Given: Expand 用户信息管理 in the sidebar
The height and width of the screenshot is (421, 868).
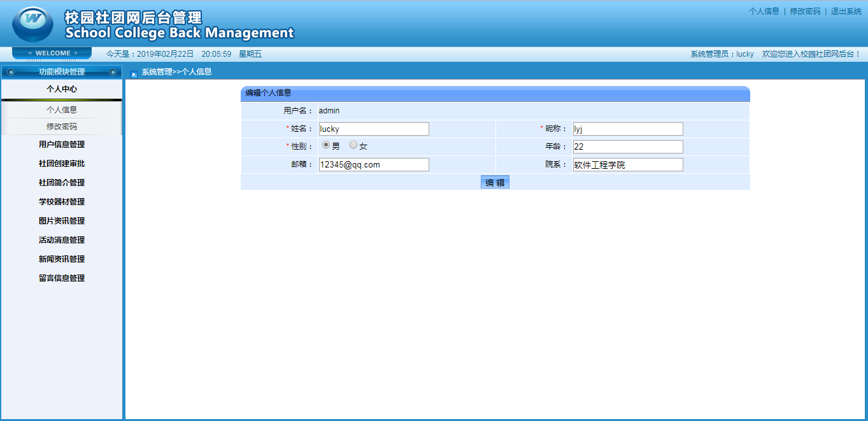Looking at the screenshot, I should 62,145.
